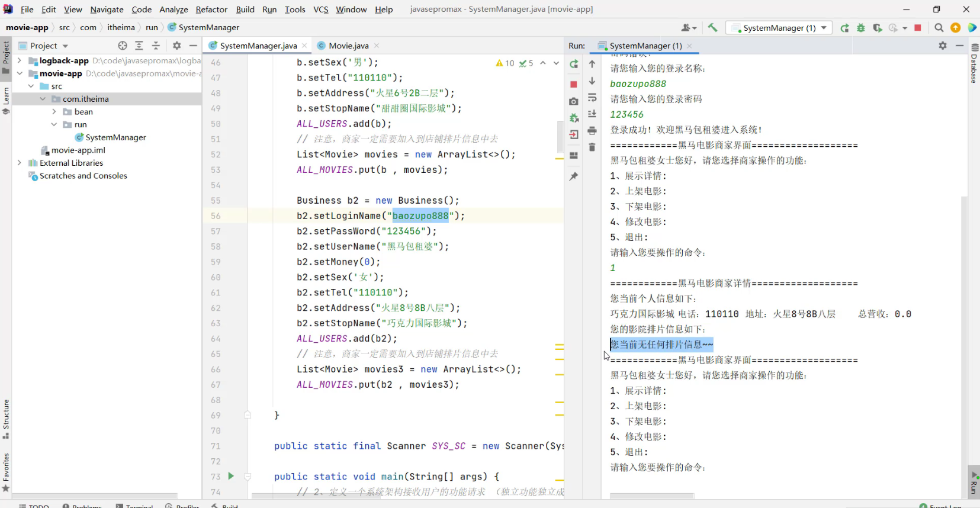Dump threads camera icon
This screenshot has width=980, height=508.
(x=574, y=102)
